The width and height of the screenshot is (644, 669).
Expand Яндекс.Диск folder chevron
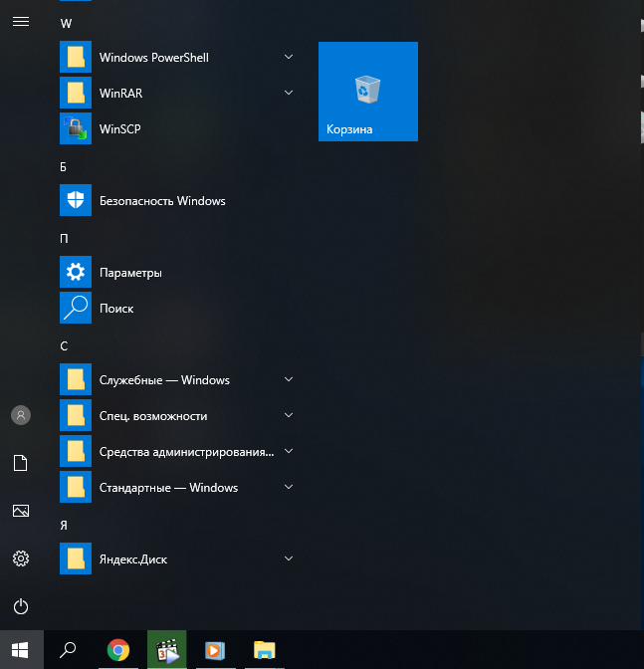pyautogui.click(x=289, y=558)
